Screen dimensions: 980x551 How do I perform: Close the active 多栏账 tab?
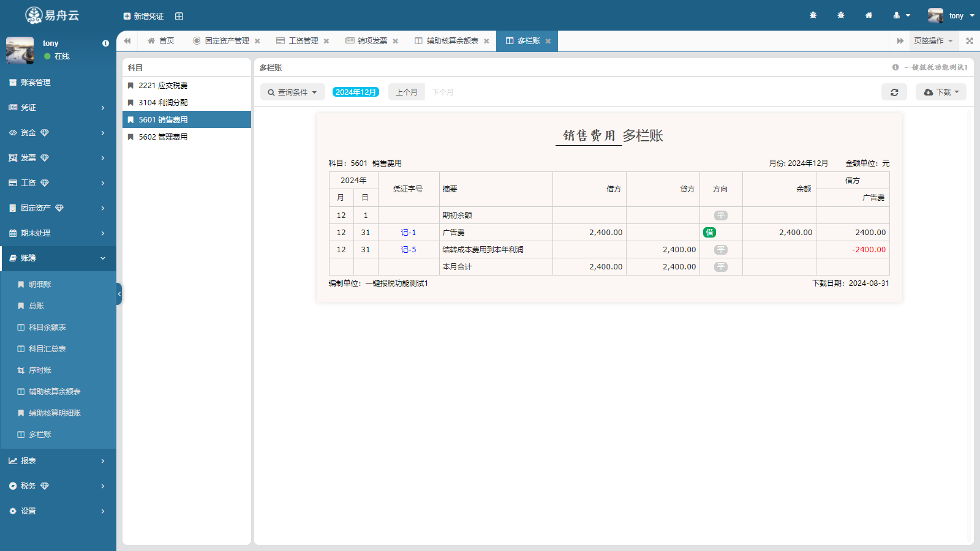548,41
